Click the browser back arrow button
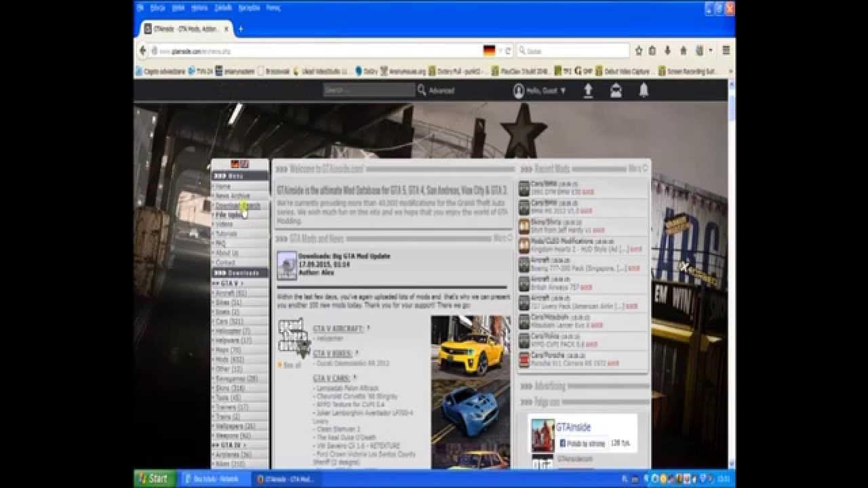 tap(142, 50)
